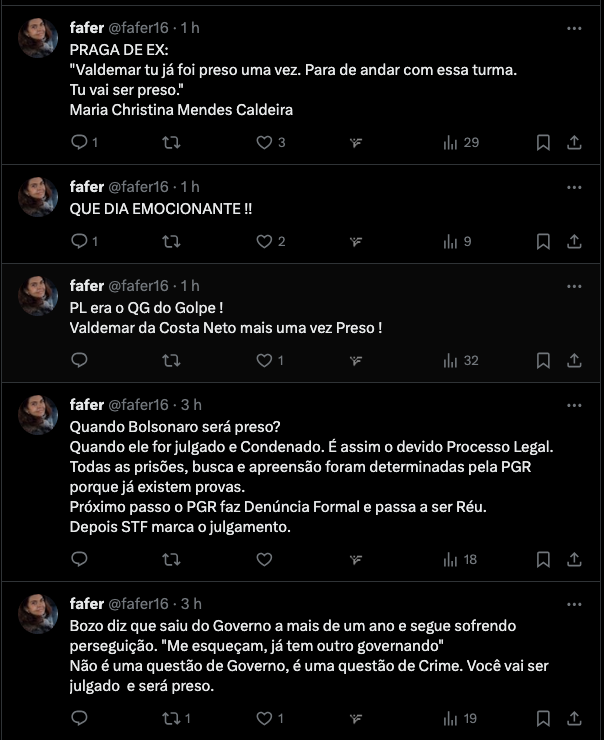Viewport: 604px width, 740px height.
Task: View analytics of 'PL era o QG' tweet
Action: [x=460, y=361]
